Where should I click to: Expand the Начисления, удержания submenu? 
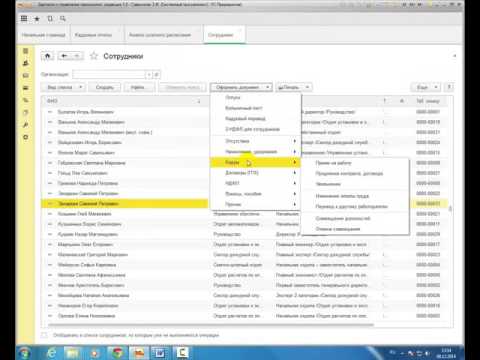point(256,152)
